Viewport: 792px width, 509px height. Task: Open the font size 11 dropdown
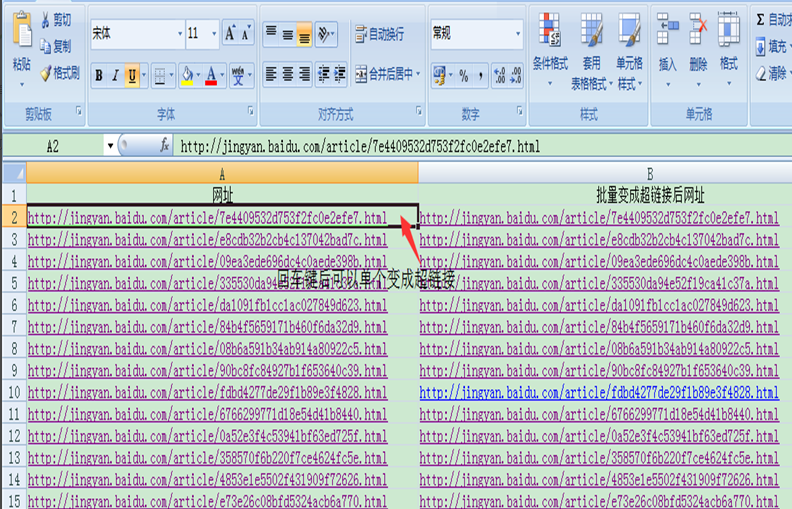(x=214, y=34)
